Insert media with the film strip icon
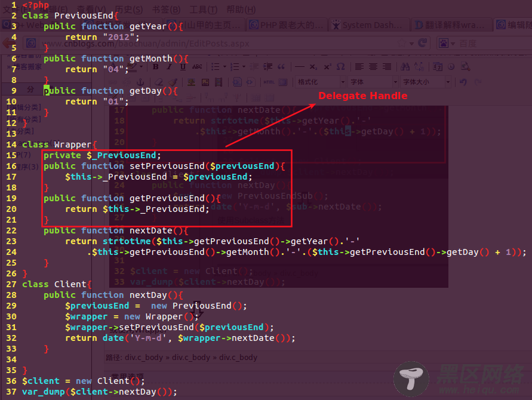This screenshot has width=532, height=400. click(219, 82)
